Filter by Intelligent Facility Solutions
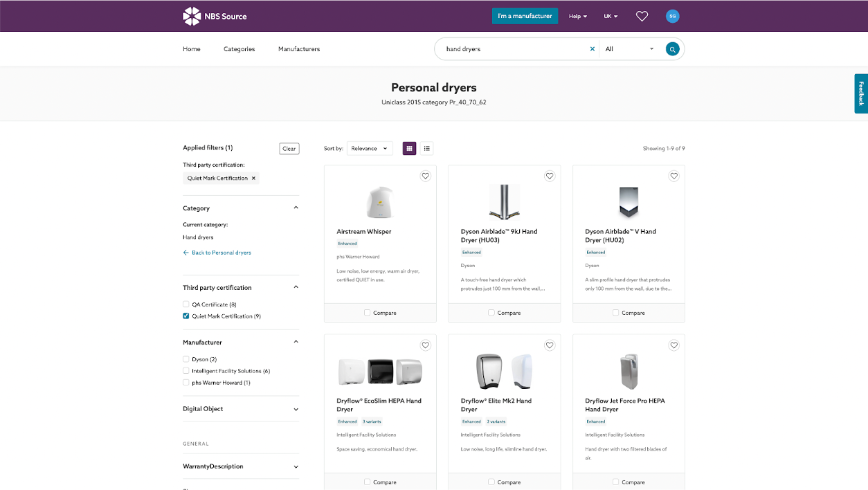868x490 pixels. (186, 371)
